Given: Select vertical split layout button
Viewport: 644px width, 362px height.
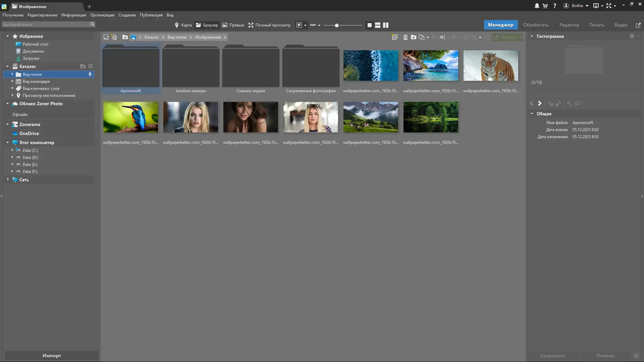Looking at the screenshot, I should 386,25.
